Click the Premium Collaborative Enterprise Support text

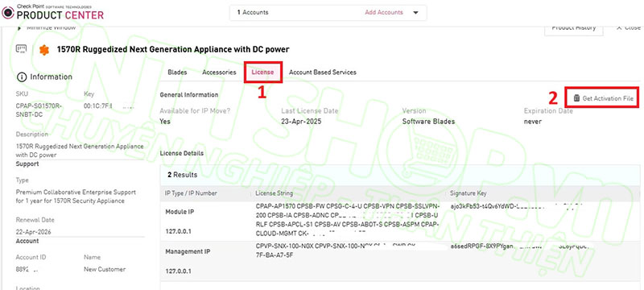[x=76, y=197]
